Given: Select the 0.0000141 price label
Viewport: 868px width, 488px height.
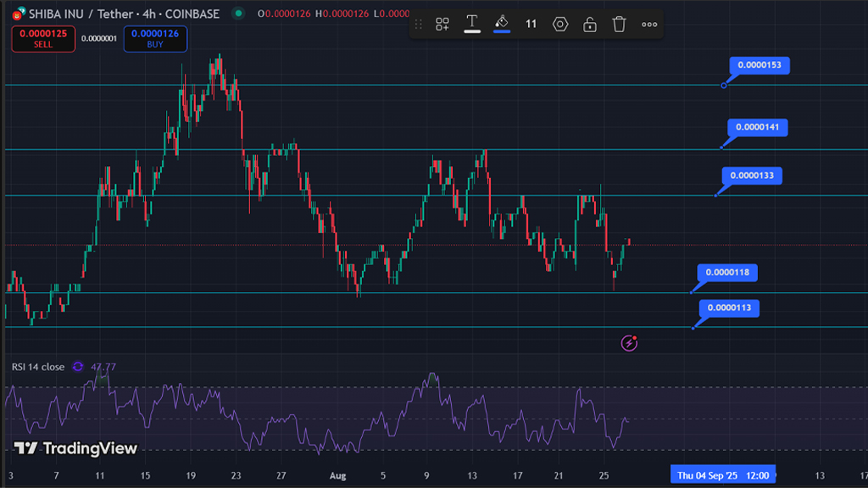Looking at the screenshot, I should coord(757,127).
